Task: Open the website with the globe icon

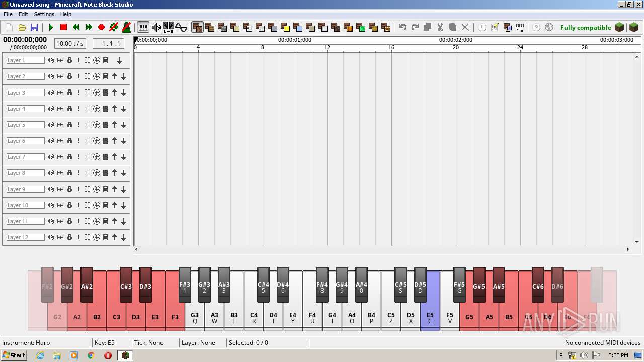Action: 549,27
